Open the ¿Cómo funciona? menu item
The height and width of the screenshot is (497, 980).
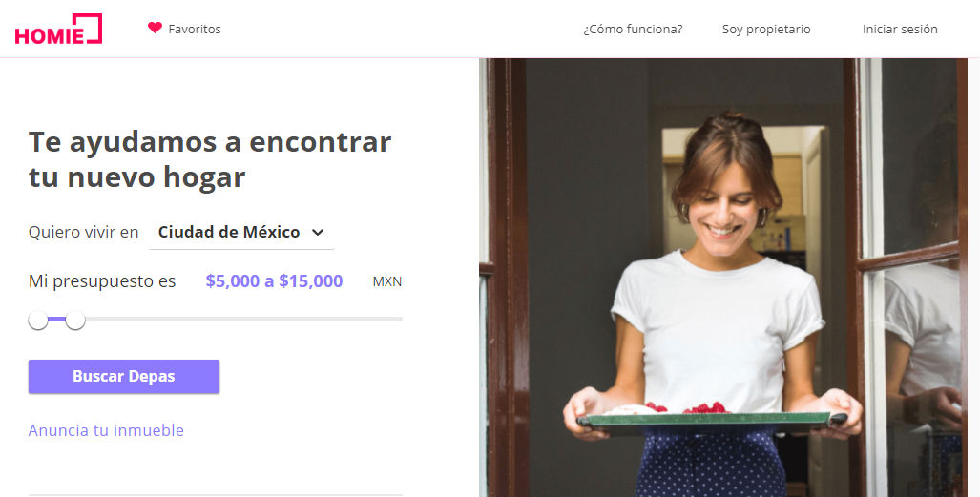click(633, 29)
